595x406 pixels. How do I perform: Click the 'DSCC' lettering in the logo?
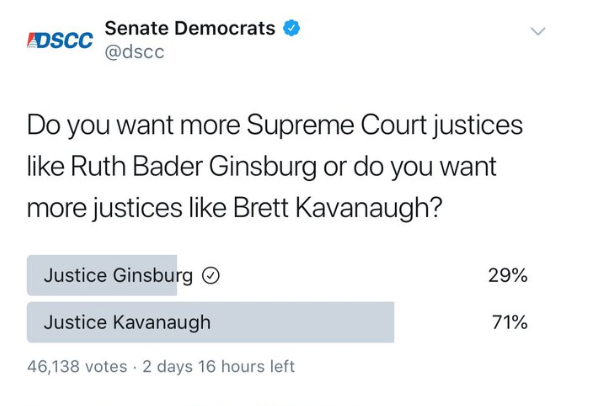click(x=66, y=41)
